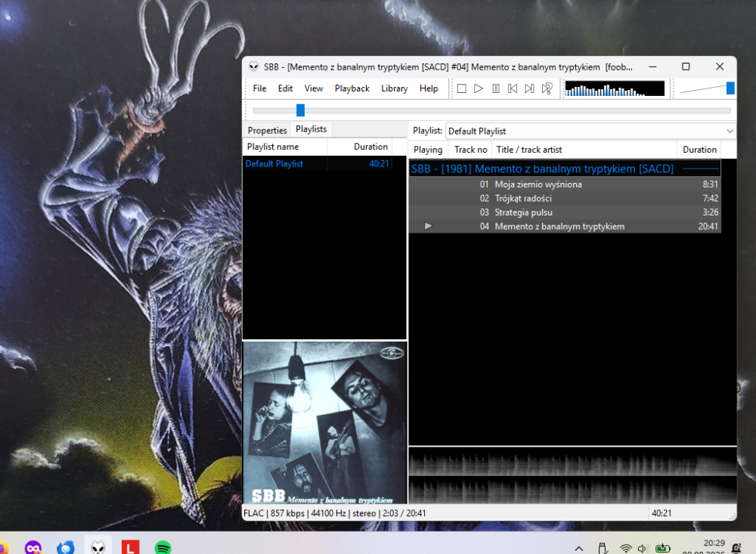Click the Duration header in playlists panel
Viewport: 756px width, 554px height.
(360, 147)
